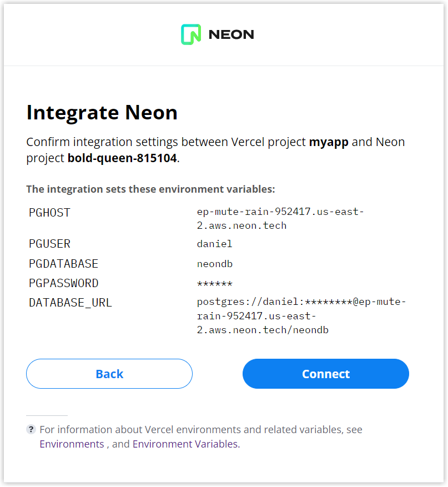Select the PGPASSWORD variable name
Viewport: 448px width, 487px height.
point(64,283)
